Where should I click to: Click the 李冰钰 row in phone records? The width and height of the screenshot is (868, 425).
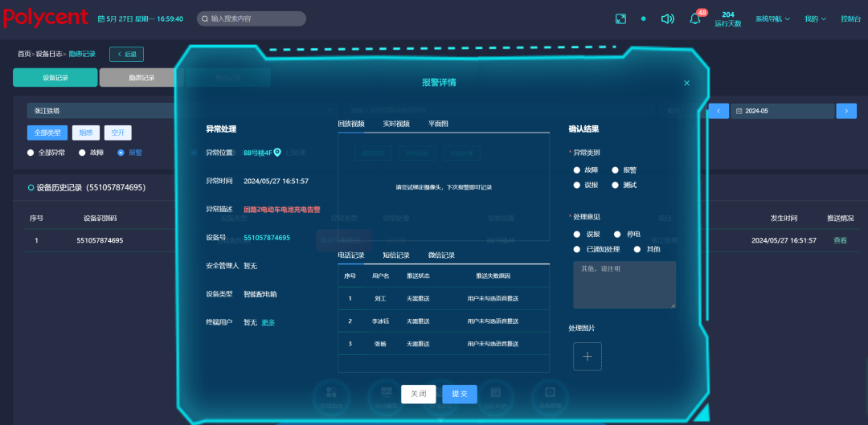click(444, 321)
